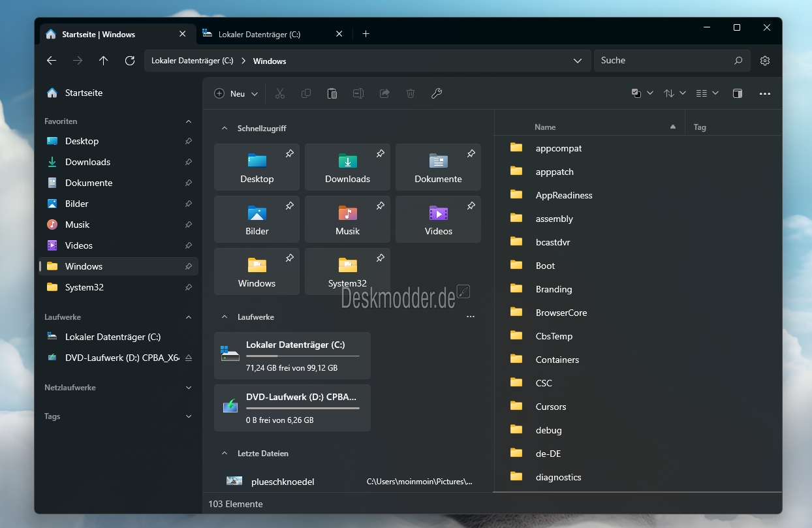
Task: Open DVD-Laufwerk (D:) drive card
Action: (x=292, y=408)
